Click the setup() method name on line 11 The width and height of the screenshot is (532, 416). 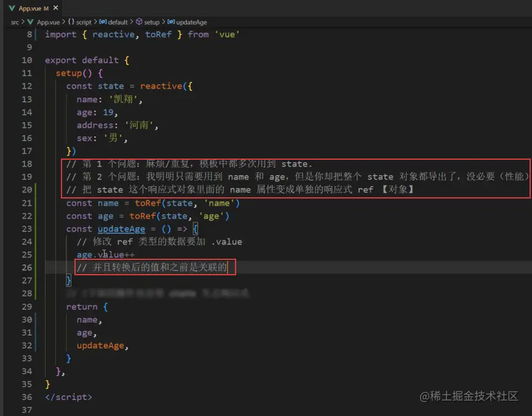(74, 73)
